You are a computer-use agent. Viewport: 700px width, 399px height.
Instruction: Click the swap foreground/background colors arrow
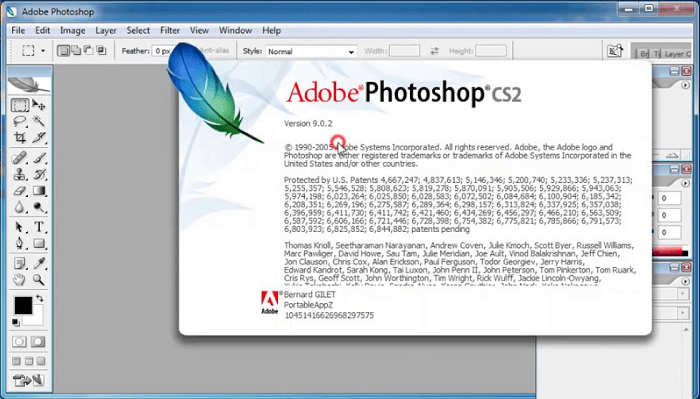click(40, 298)
